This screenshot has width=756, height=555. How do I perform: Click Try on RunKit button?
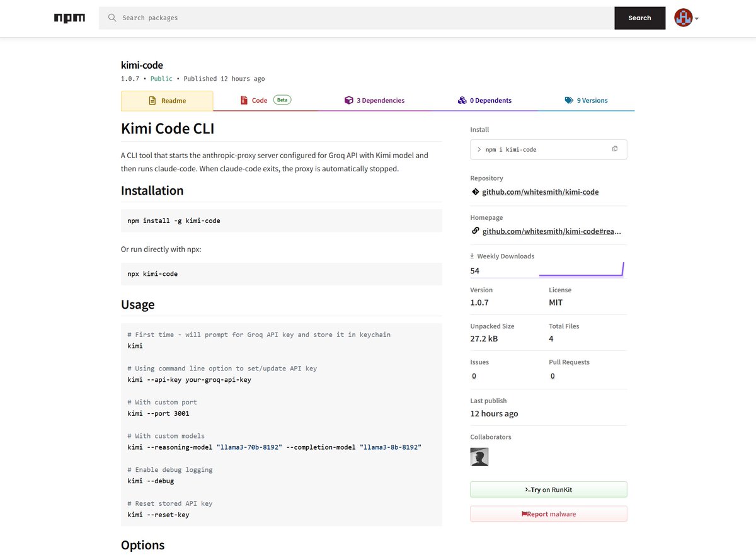pos(549,489)
